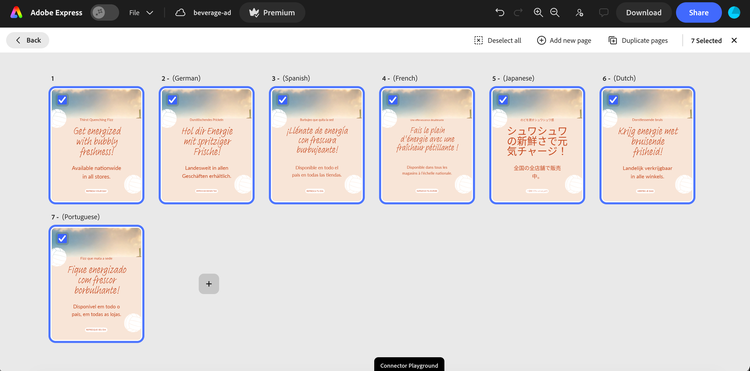Zoom out with the magnifier minus icon

(555, 13)
